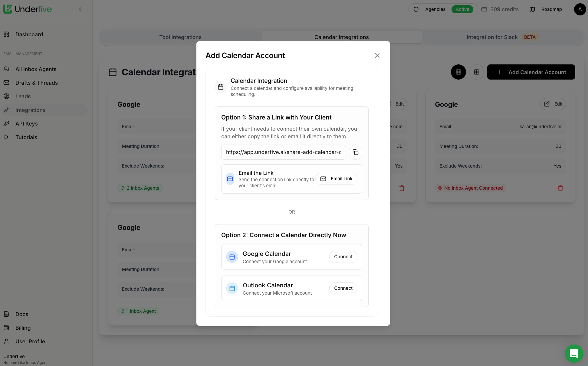The image size is (588, 366).
Task: Copy the shareable calendar link
Action: (x=355, y=152)
